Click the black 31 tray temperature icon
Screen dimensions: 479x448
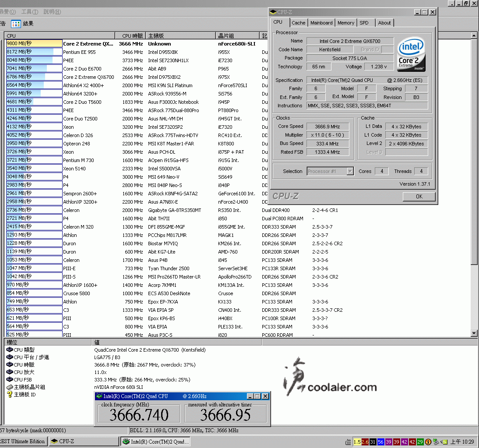pyautogui.click(x=373, y=442)
